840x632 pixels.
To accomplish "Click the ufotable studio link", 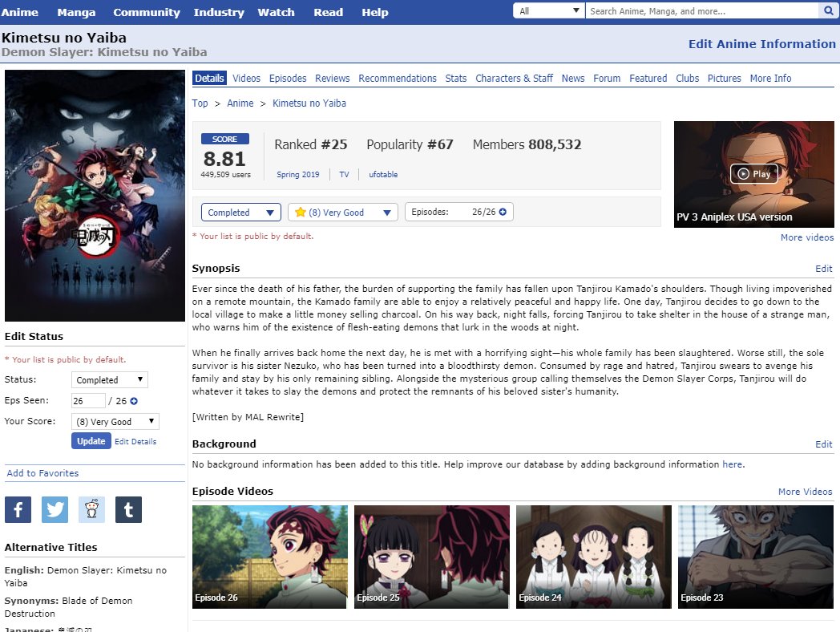I will pyautogui.click(x=383, y=174).
